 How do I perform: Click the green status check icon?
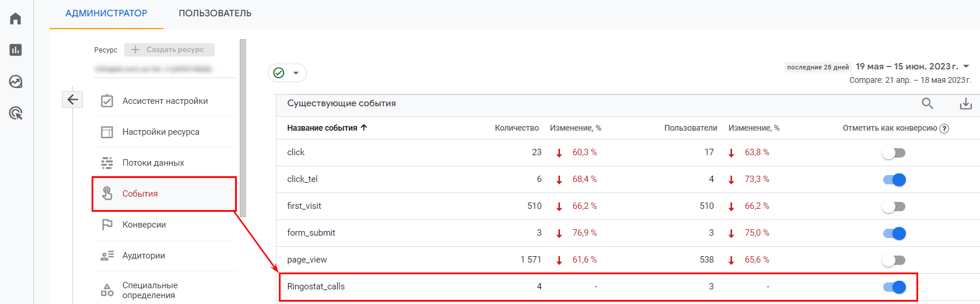pyautogui.click(x=279, y=73)
